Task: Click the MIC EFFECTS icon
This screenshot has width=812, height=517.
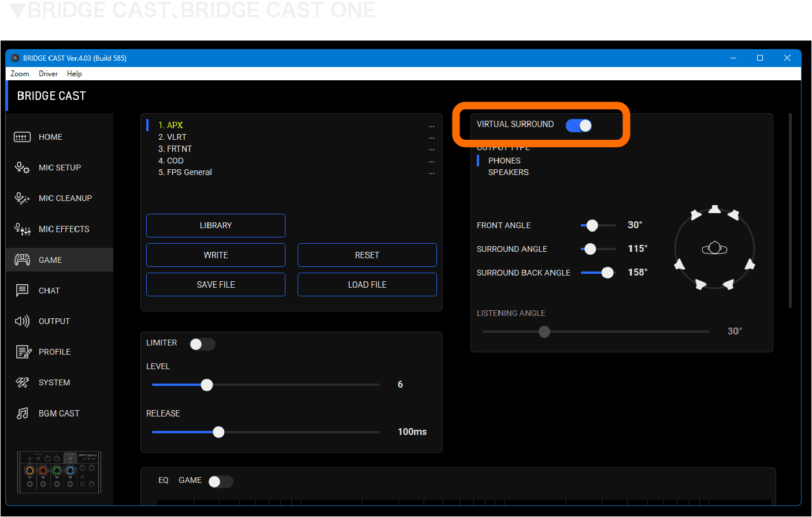Action: coord(22,229)
